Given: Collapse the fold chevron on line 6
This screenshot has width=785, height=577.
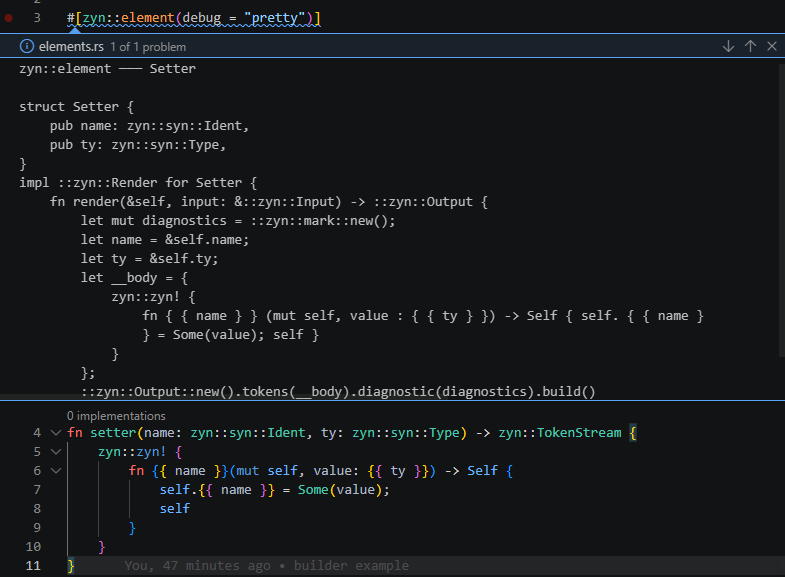Looking at the screenshot, I should click(56, 470).
